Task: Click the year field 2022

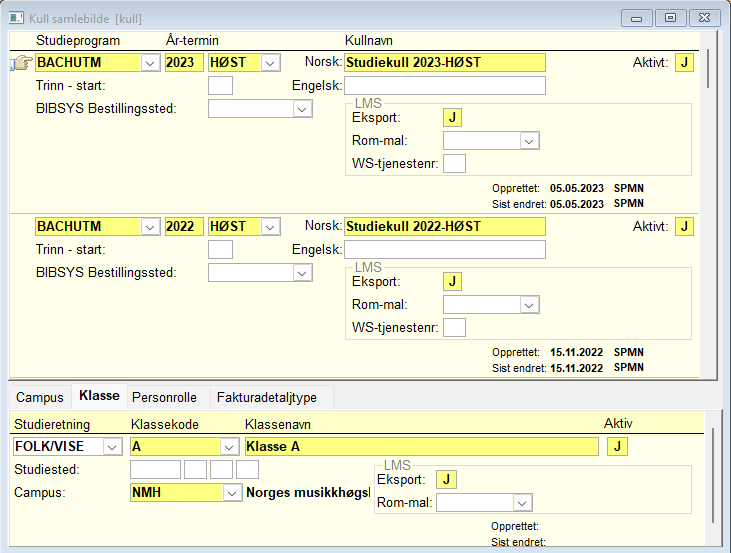Action: [184, 227]
